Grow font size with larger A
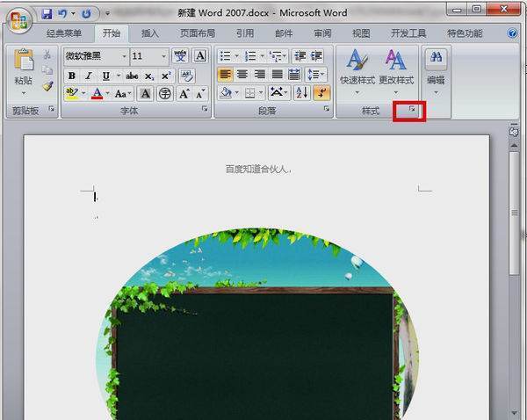 tap(184, 93)
